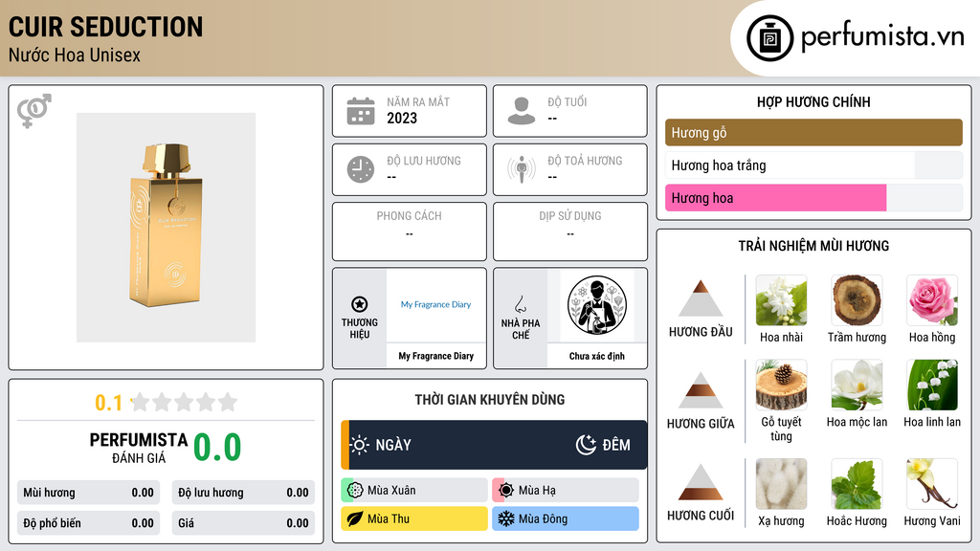Click the clock icon beside Độ lưu hương
The width and height of the screenshot is (980, 551).
(361, 169)
